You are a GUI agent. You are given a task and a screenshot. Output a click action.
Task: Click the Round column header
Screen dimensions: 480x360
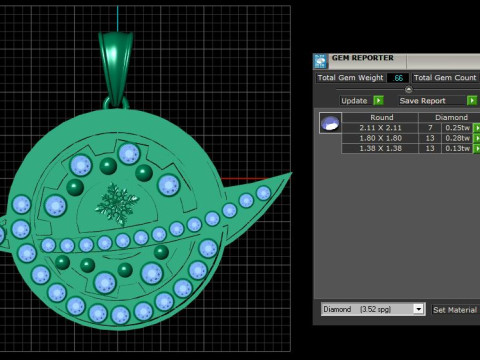coord(380,117)
